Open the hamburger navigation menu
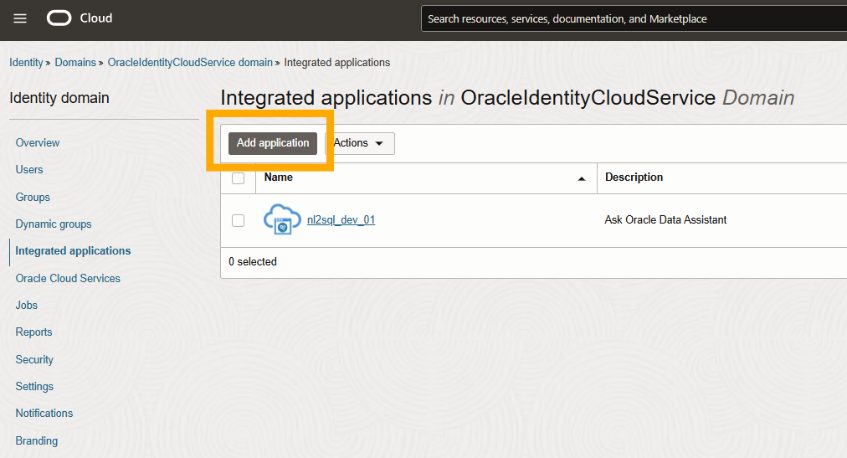Screen dimensions: 847x458 coord(20,19)
